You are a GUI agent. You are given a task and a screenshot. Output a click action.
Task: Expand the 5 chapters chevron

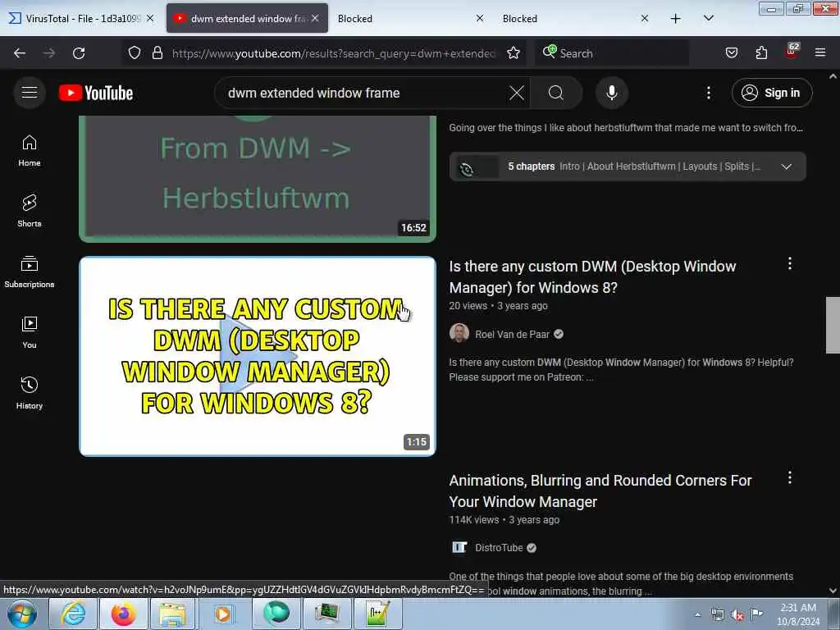tap(787, 167)
